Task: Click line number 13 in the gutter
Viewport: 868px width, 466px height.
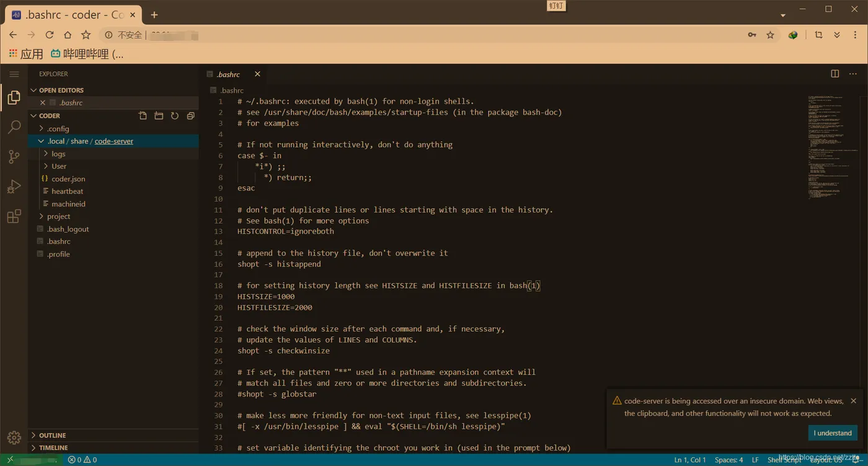Action: point(218,231)
